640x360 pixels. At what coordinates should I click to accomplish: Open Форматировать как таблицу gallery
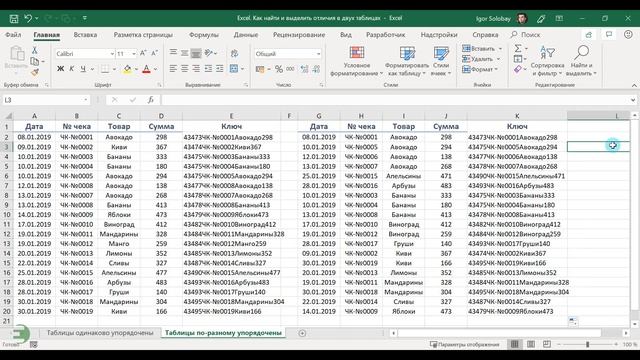point(407,61)
